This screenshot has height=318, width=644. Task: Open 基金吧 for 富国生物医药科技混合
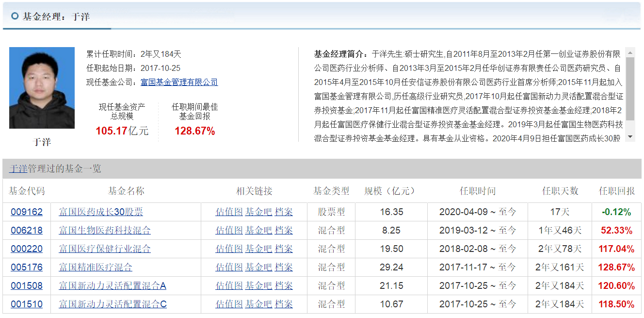click(x=258, y=231)
